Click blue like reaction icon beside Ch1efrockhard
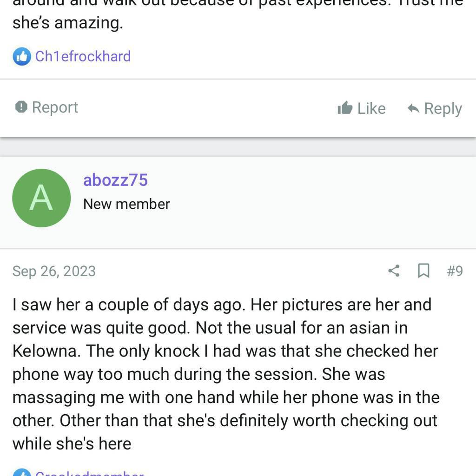This screenshot has width=476, height=476. coord(22,56)
